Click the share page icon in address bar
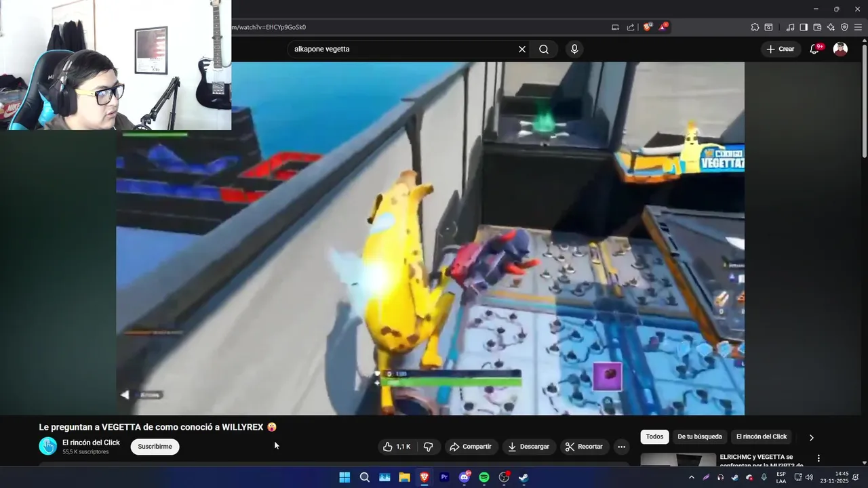The image size is (868, 488). click(631, 27)
